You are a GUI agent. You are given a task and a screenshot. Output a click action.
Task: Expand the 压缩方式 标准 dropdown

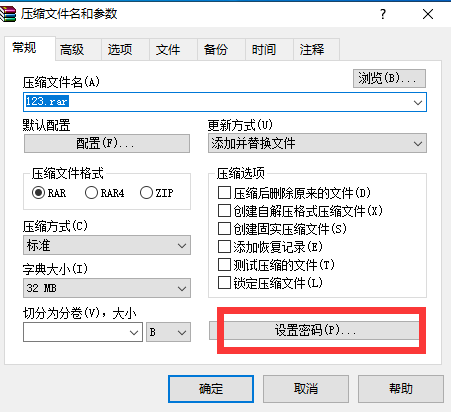pyautogui.click(x=107, y=245)
